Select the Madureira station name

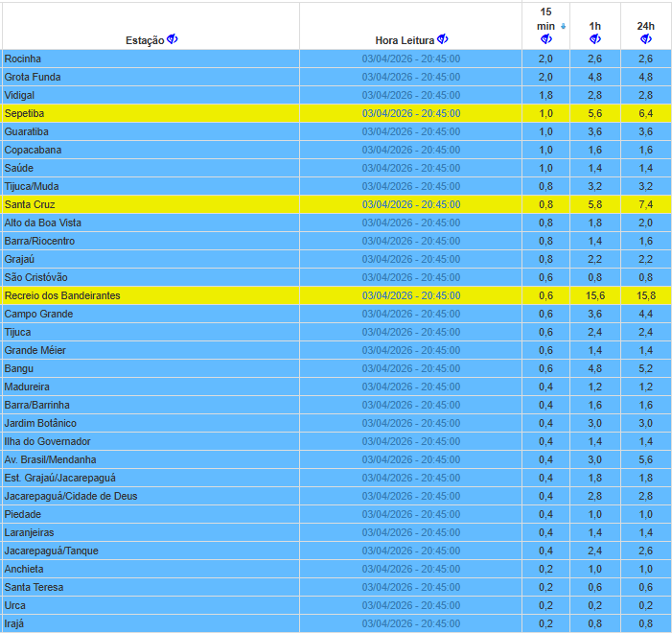[x=27, y=387]
